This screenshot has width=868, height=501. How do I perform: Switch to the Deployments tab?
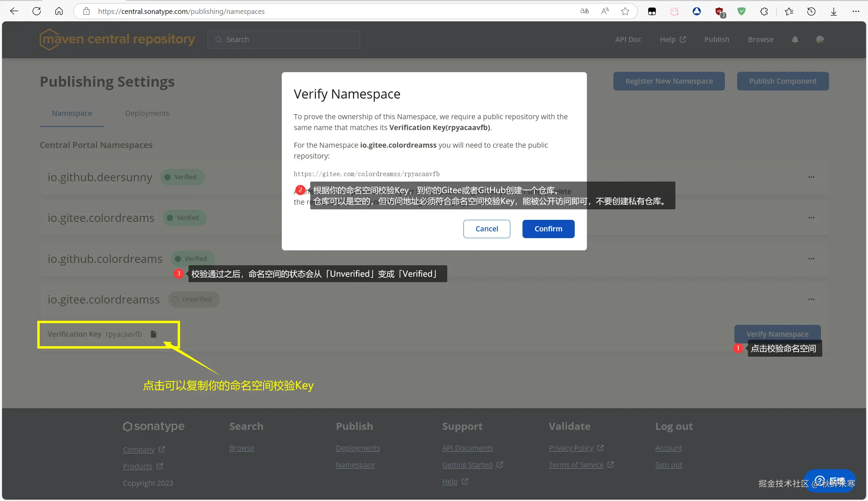click(x=147, y=113)
